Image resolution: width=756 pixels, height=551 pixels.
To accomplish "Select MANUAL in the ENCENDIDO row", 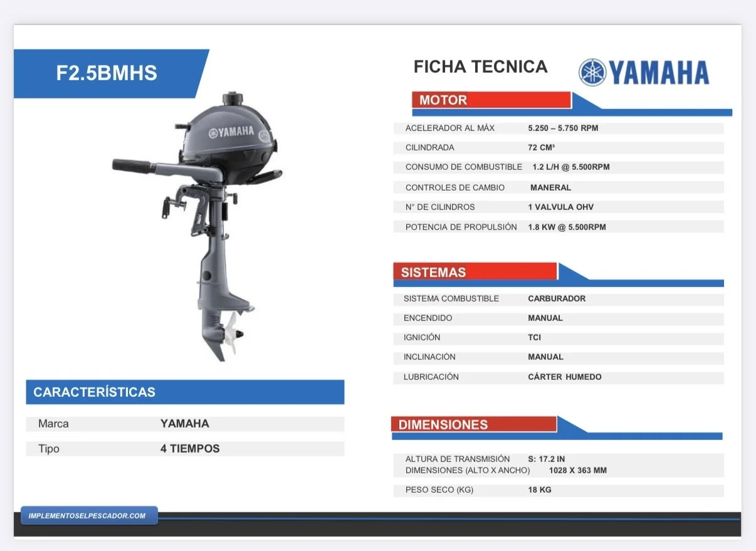I will [545, 318].
